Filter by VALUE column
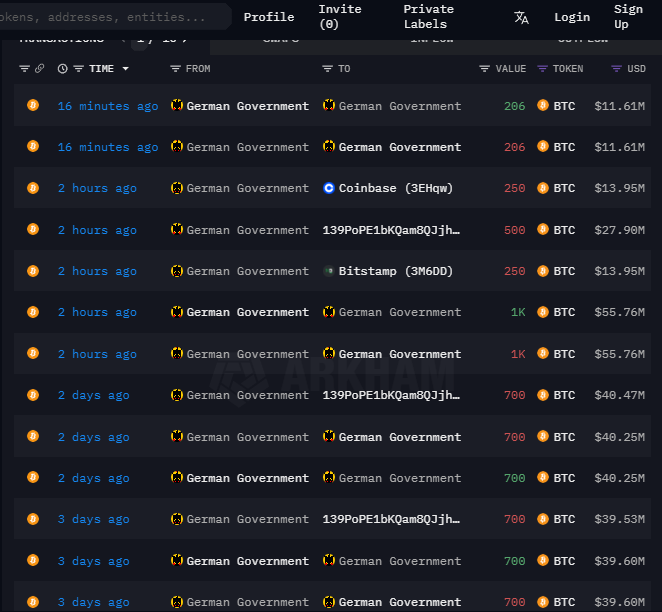The height and width of the screenshot is (612, 662). (484, 68)
